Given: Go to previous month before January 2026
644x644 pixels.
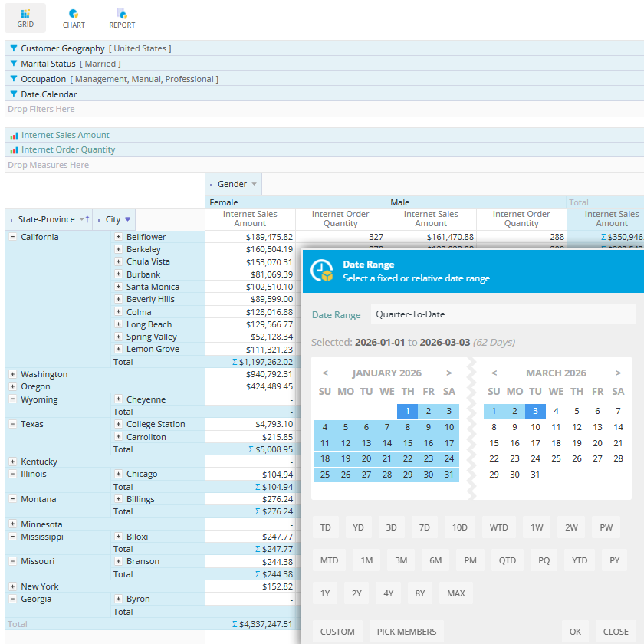Looking at the screenshot, I should coord(325,373).
